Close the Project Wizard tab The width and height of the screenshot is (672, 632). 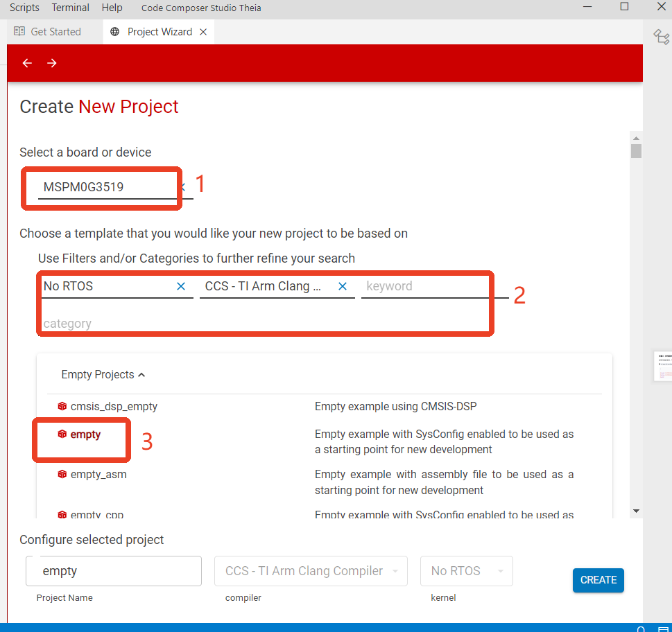click(204, 32)
